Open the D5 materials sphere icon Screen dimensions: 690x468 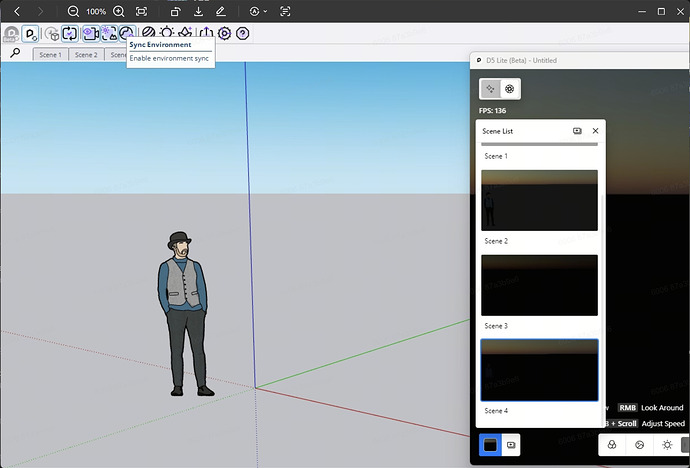point(148,33)
